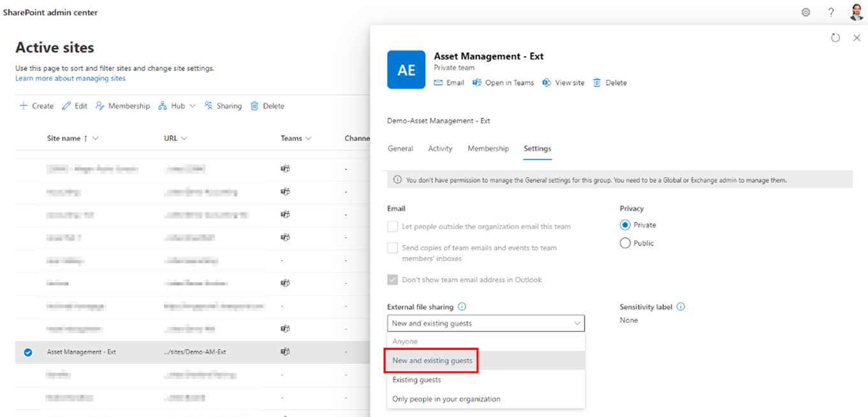The image size is (868, 417).
Task: Click the settings gear icon in header
Action: pos(805,13)
